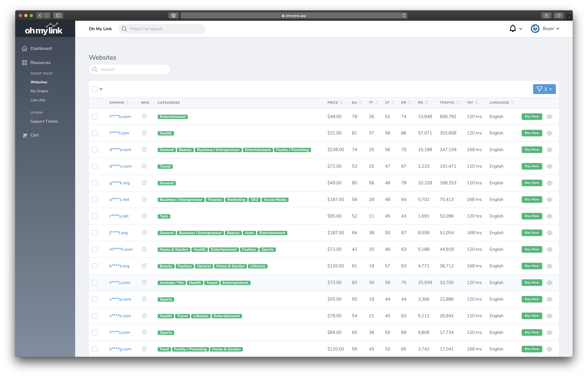
Task: Open Support Tickets in the sidebar
Action: pos(44,121)
